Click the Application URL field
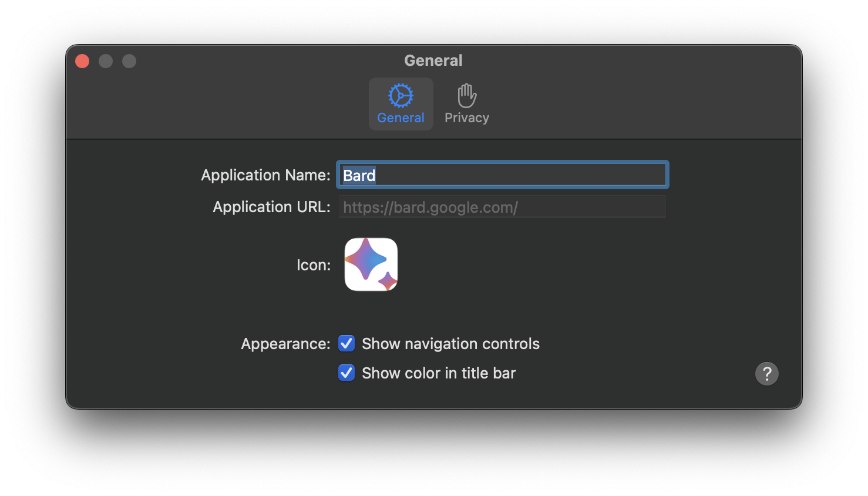The image size is (868, 496). click(503, 207)
